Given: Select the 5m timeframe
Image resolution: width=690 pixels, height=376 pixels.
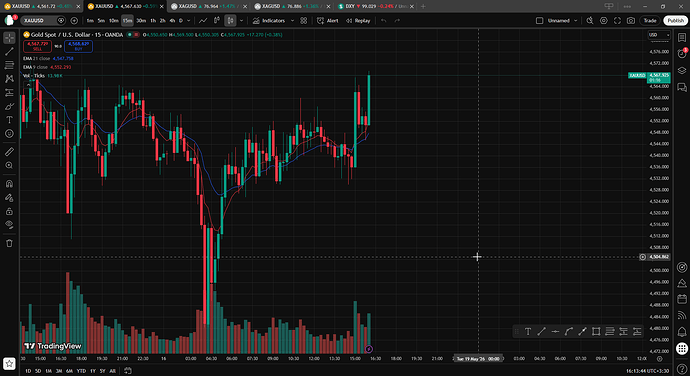Looking at the screenshot, I should click(101, 21).
